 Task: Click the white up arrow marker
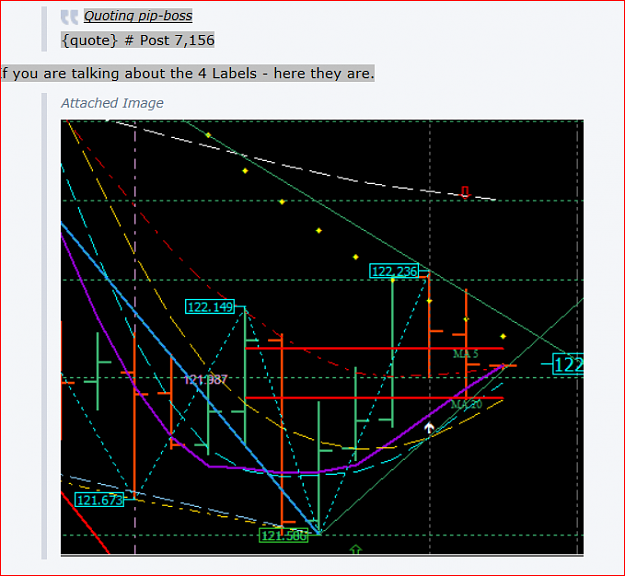tap(429, 428)
